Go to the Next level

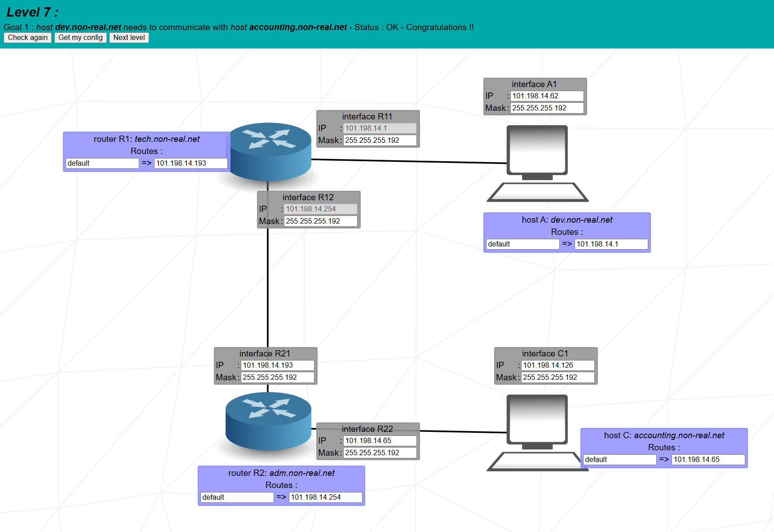tap(129, 38)
